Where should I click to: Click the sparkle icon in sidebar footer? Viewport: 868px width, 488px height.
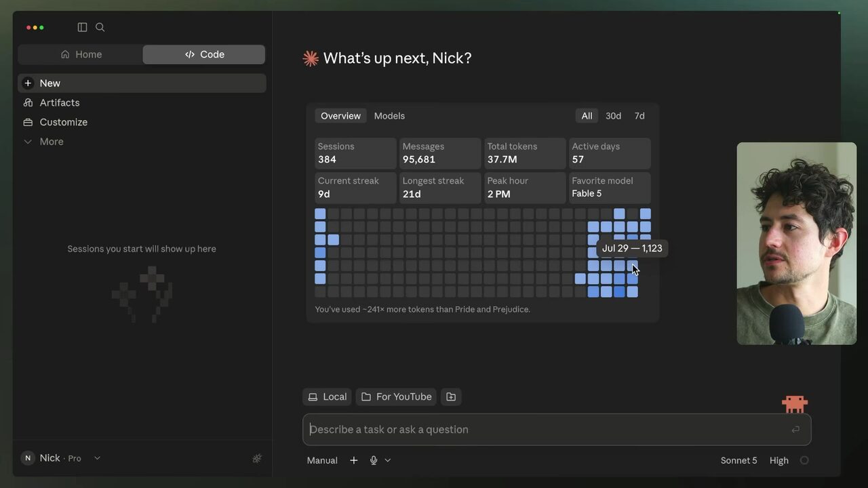pyautogui.click(x=257, y=458)
